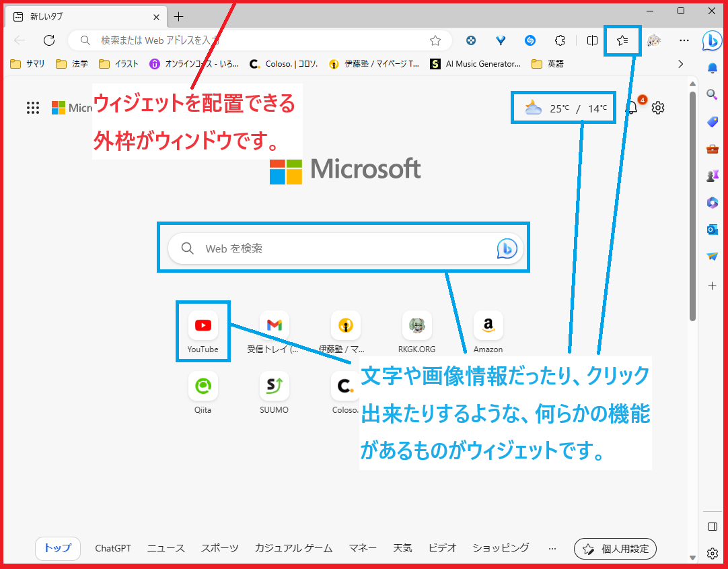Open search in the Edge sidebar
Image resolution: width=728 pixels, height=569 pixels.
point(712,95)
